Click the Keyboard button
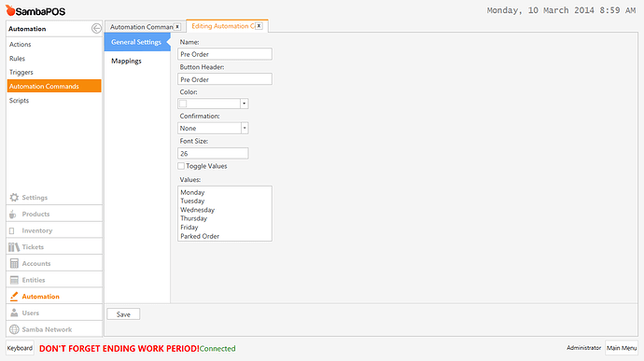 point(20,348)
